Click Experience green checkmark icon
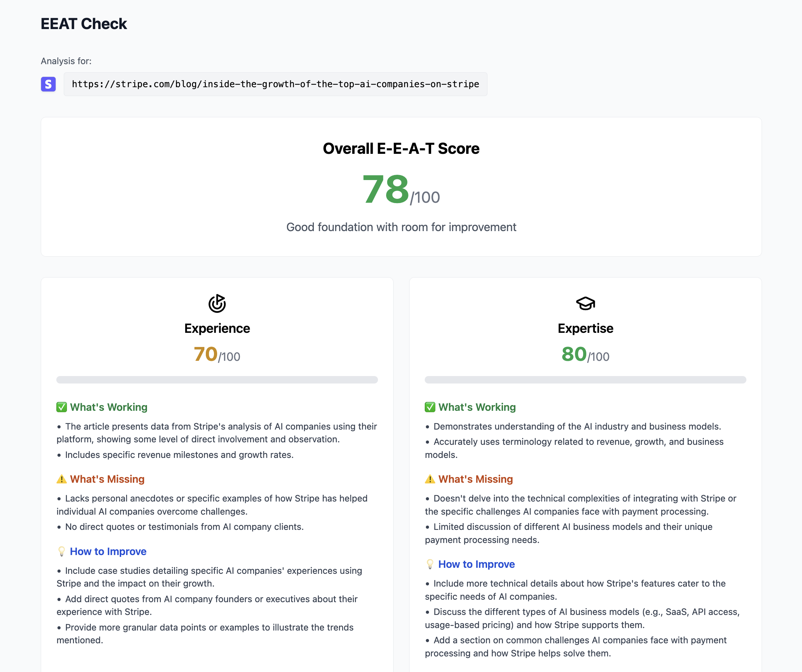The width and height of the screenshot is (802, 672). [x=62, y=407]
